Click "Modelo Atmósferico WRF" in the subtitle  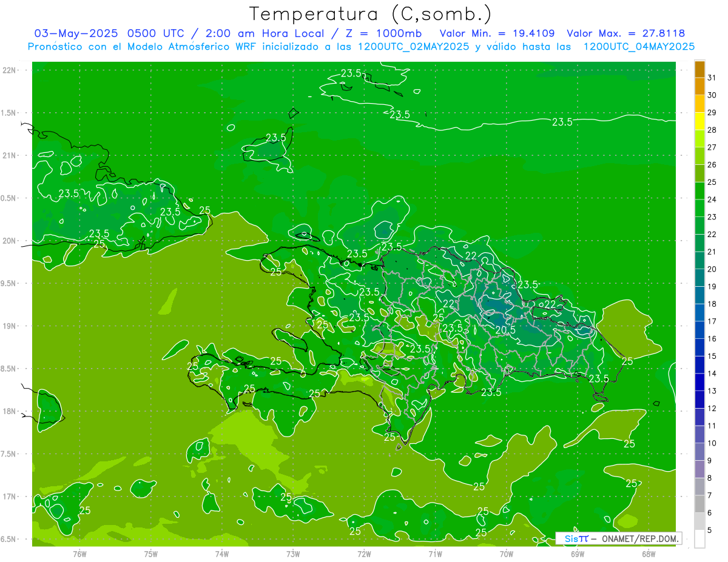(189, 47)
